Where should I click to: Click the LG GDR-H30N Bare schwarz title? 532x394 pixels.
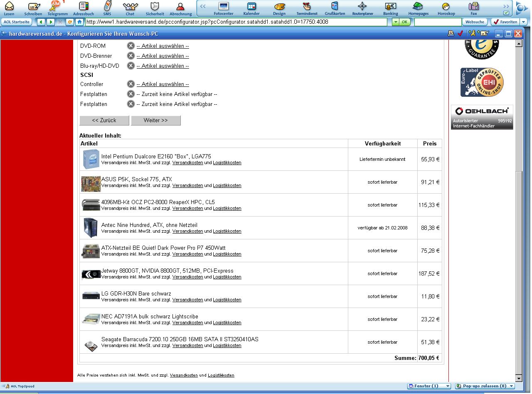tap(136, 294)
